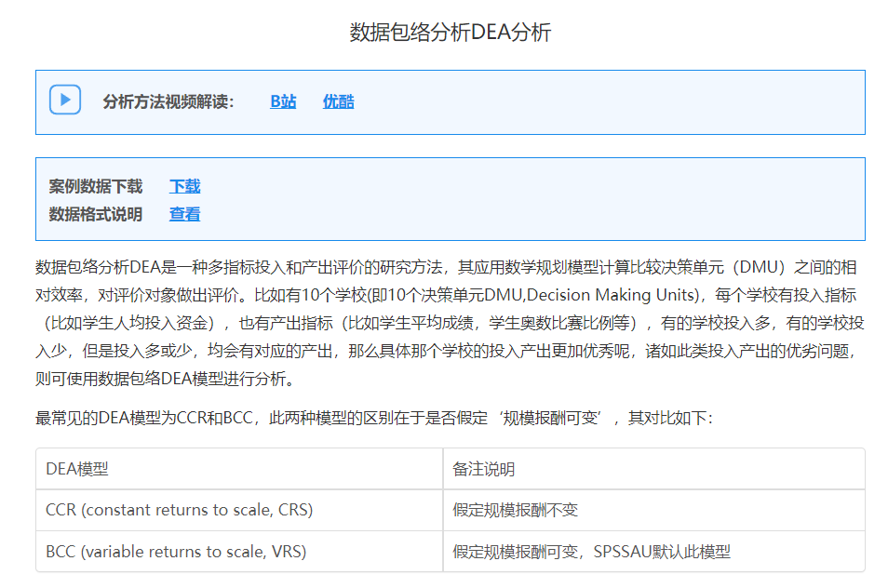Open the 优酷 video link
Screen dimensions: 888x588
pyautogui.click(x=338, y=101)
